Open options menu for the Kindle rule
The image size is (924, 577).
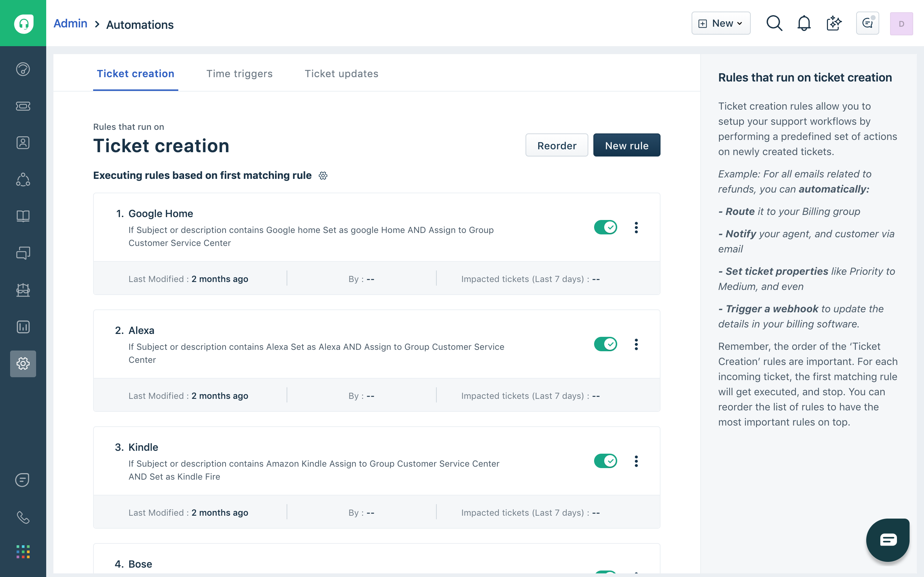[636, 461]
